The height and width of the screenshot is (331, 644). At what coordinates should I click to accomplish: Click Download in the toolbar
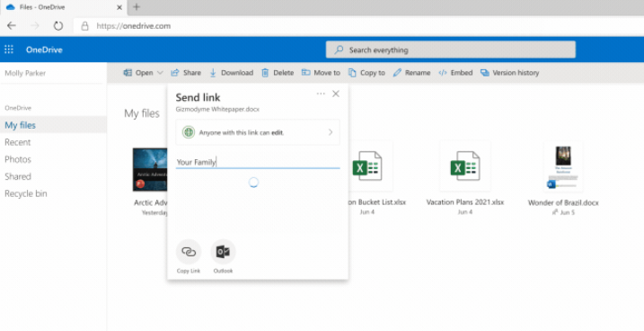tap(232, 73)
